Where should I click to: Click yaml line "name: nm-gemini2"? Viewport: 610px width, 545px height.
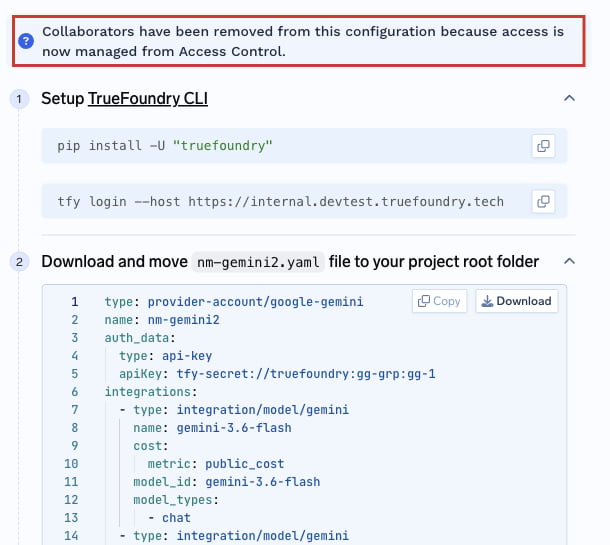click(x=162, y=320)
